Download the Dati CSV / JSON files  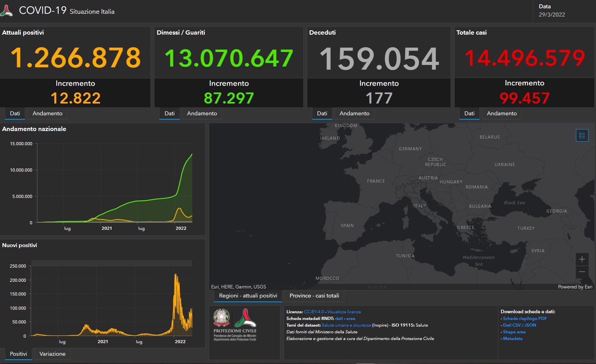pos(519,325)
